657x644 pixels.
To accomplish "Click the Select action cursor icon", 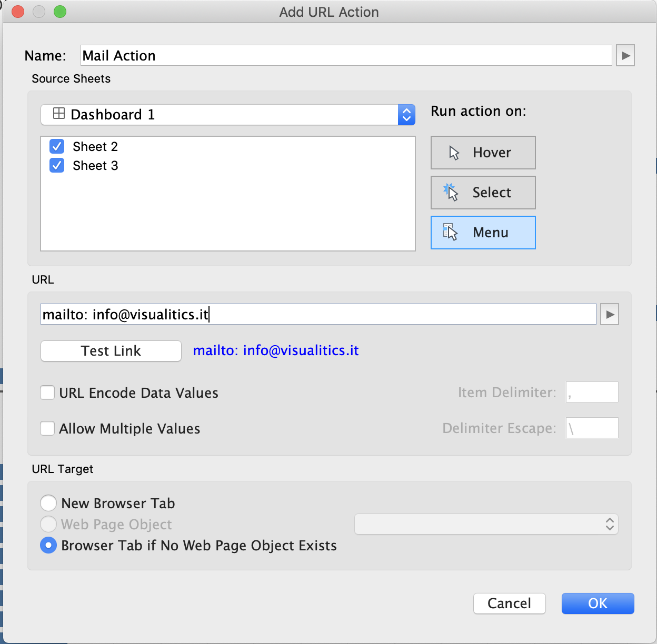I will click(451, 192).
